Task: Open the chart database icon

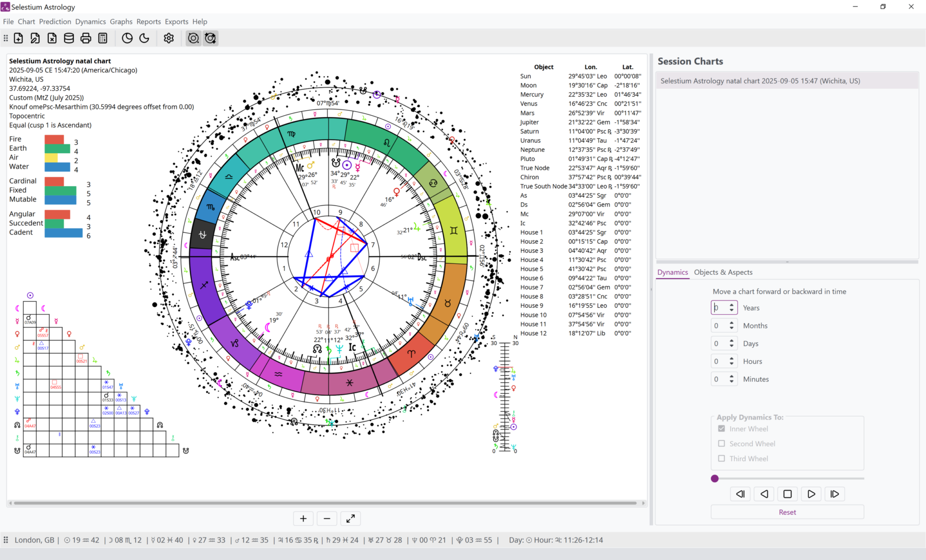Action: pyautogui.click(x=69, y=38)
